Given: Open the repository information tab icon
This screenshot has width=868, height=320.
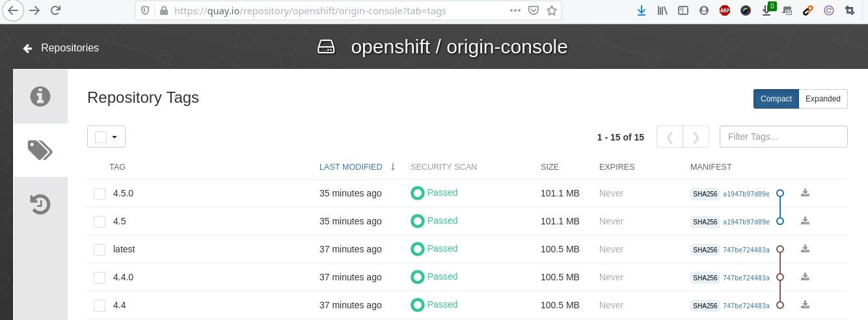Looking at the screenshot, I should click(x=40, y=96).
